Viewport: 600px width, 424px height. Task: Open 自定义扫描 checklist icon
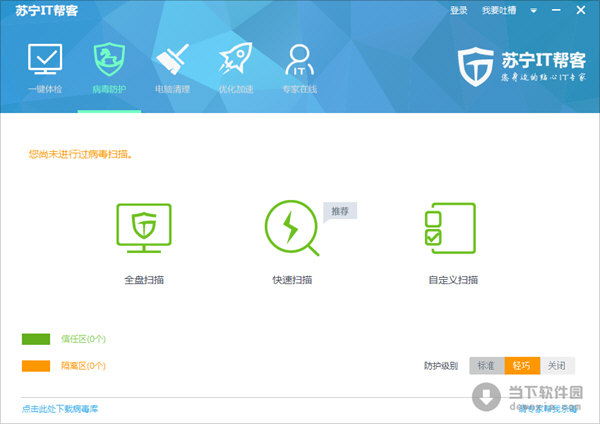click(450, 228)
